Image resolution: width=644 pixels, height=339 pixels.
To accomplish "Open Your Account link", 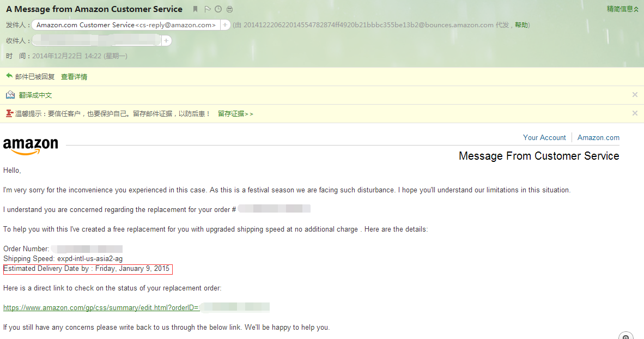I will [544, 138].
